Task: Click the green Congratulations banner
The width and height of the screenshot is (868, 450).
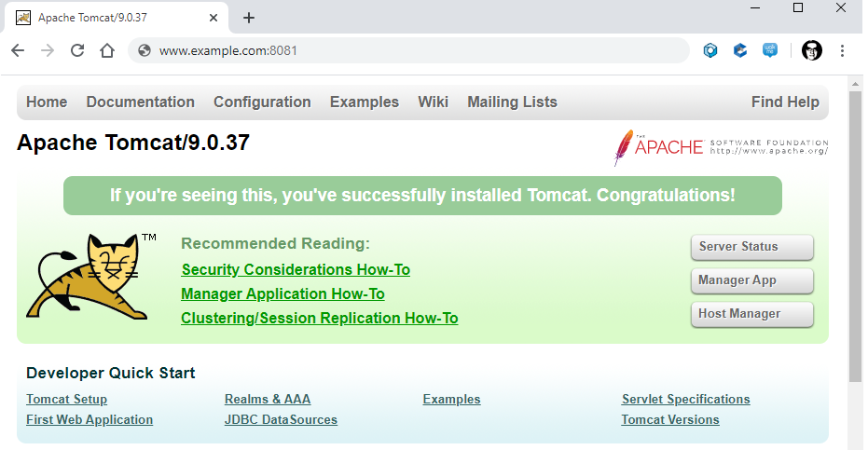Action: [422, 196]
